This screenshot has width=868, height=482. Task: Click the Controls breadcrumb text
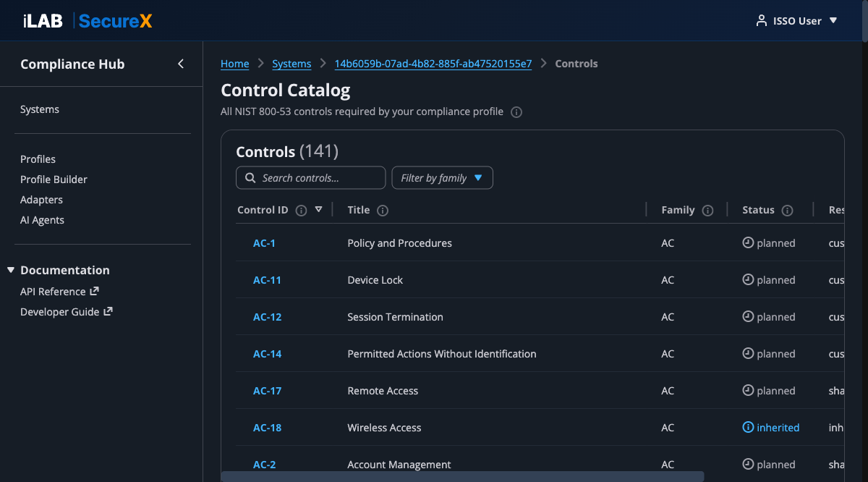[576, 64]
